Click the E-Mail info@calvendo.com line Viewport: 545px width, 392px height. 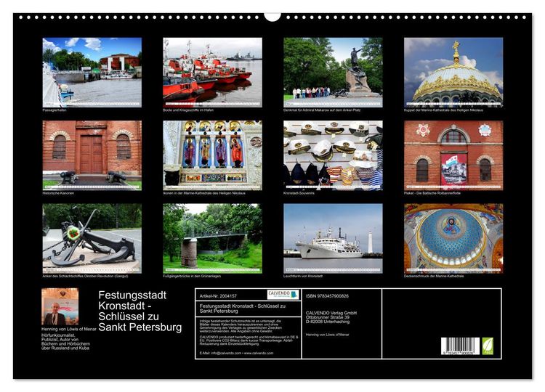tap(236, 353)
